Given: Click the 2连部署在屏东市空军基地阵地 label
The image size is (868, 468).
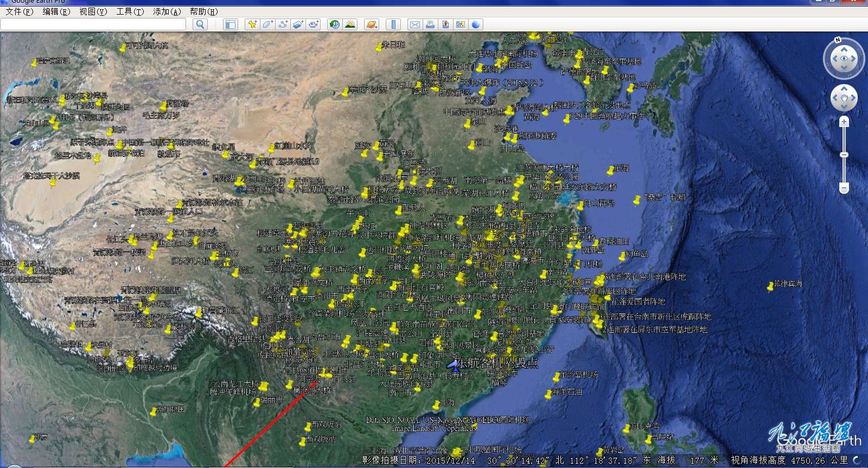Looking at the screenshot, I should [x=655, y=330].
